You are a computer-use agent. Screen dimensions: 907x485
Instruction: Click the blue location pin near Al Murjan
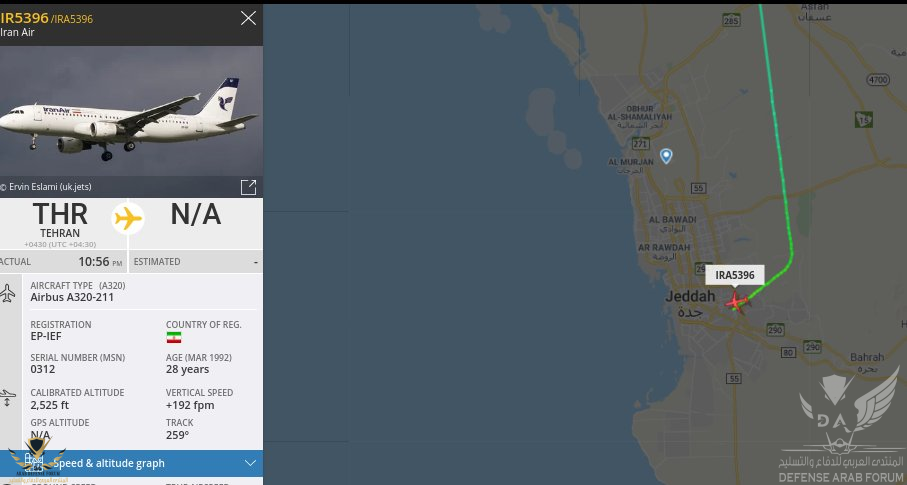tap(666, 156)
